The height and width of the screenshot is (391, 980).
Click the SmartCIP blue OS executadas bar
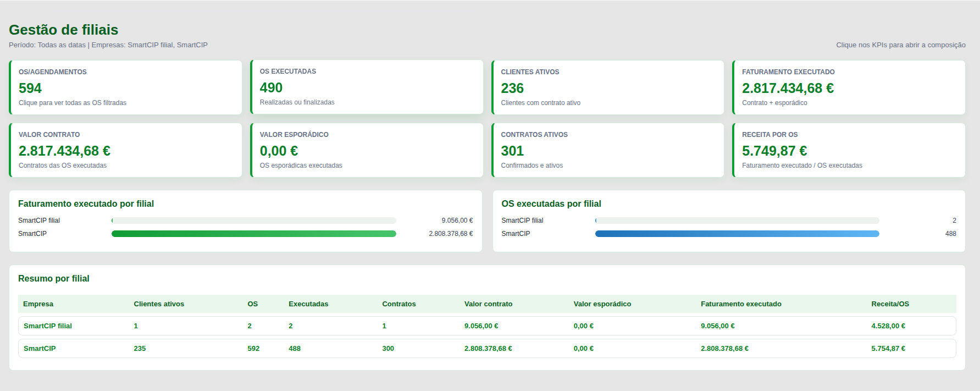pos(737,234)
